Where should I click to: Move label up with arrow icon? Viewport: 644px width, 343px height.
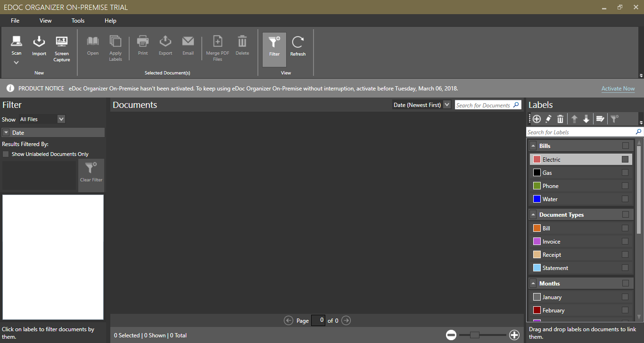[x=574, y=119]
